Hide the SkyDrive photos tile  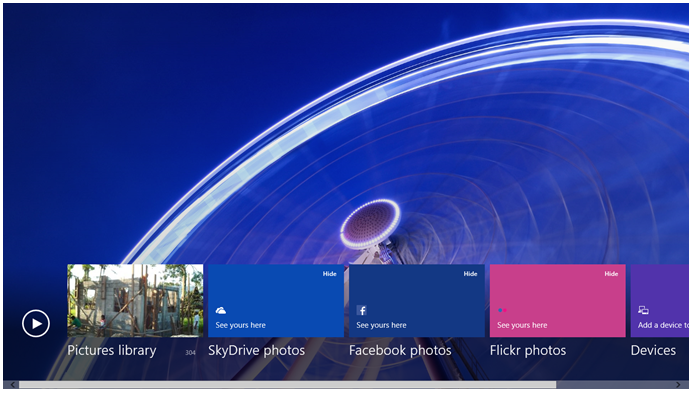[329, 274]
